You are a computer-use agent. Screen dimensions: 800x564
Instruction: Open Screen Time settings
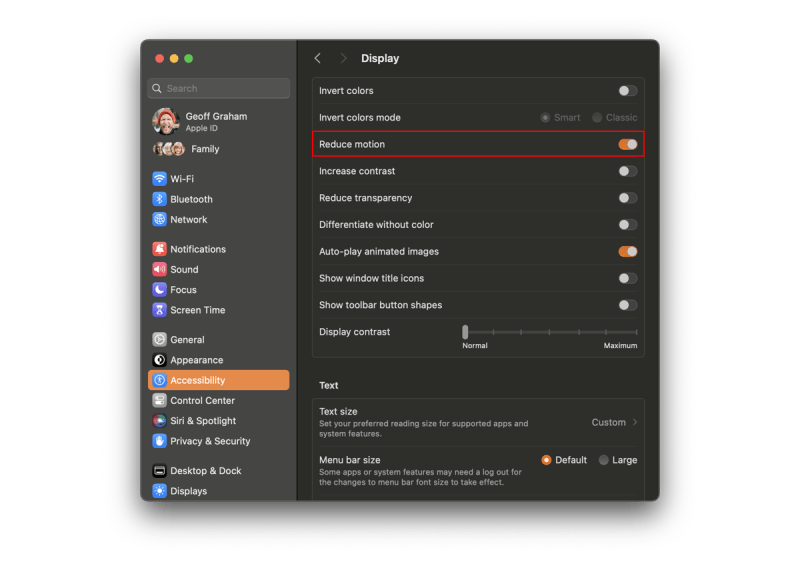click(218, 310)
